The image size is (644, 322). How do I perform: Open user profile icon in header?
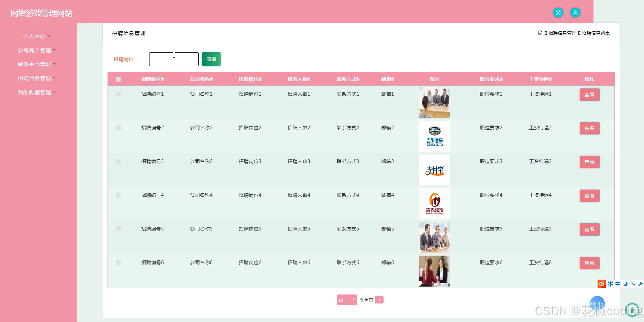click(x=575, y=13)
